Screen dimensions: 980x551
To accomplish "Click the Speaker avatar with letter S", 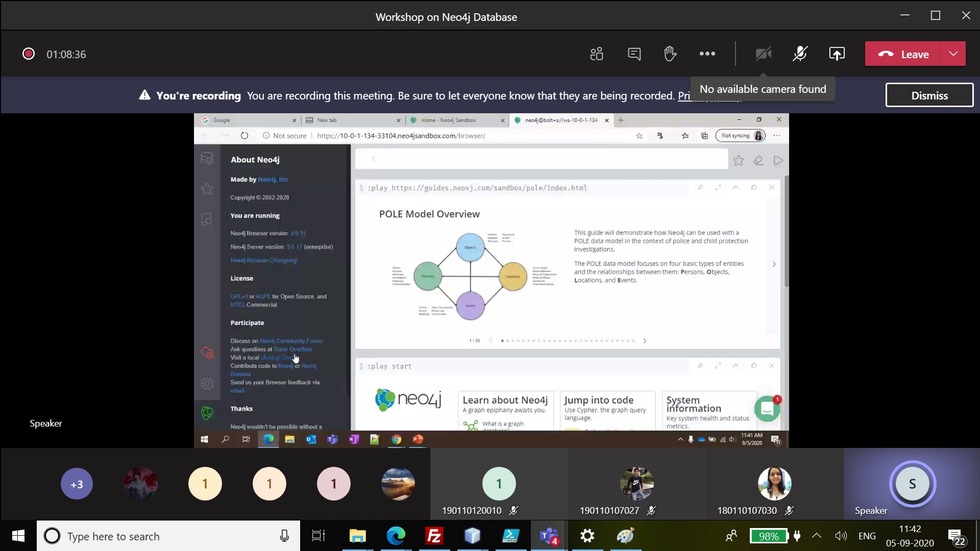I will pos(912,484).
